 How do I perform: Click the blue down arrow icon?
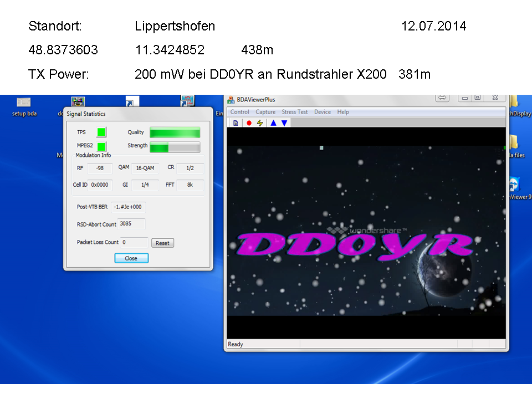(284, 123)
